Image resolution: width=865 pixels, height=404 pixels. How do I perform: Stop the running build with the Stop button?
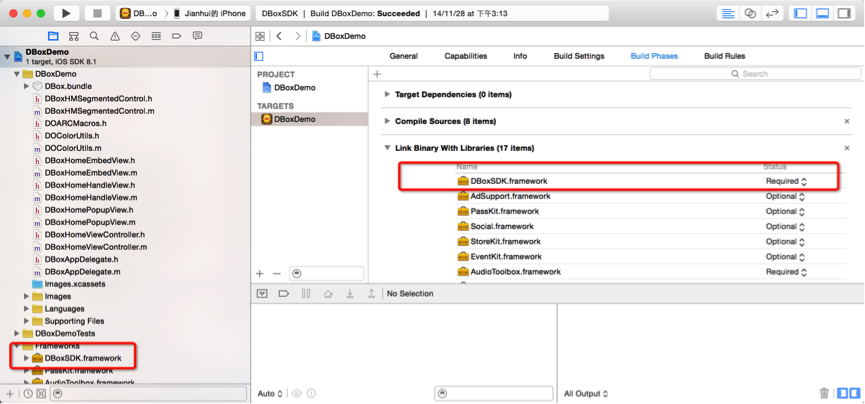(x=97, y=13)
